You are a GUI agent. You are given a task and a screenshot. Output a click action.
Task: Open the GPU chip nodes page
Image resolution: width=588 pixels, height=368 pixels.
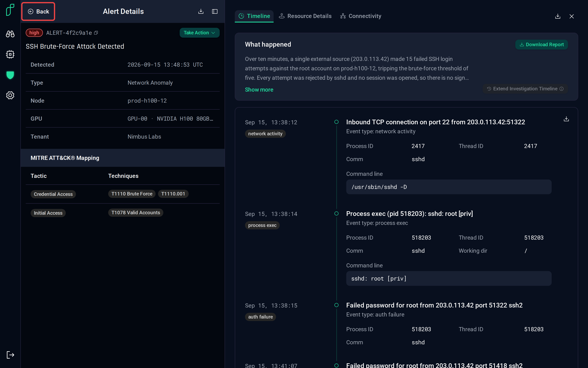point(10,54)
